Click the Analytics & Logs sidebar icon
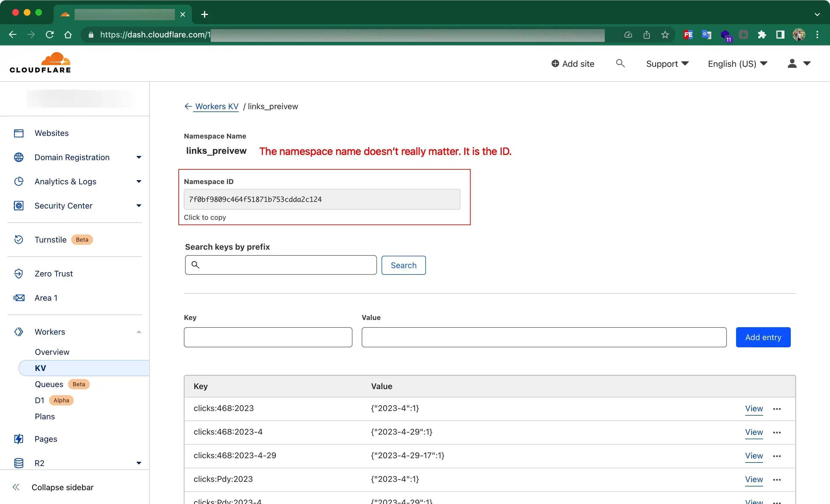The width and height of the screenshot is (830, 504). pyautogui.click(x=18, y=181)
